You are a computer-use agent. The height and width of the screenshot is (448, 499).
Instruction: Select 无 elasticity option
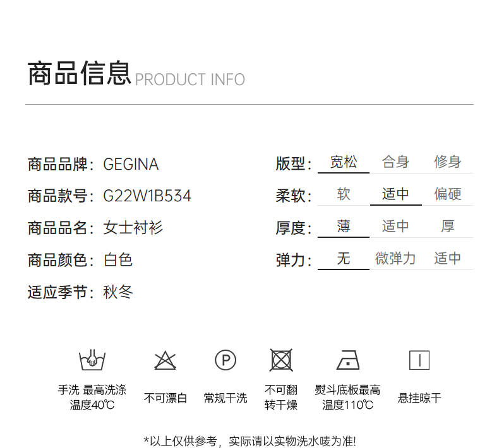click(344, 259)
